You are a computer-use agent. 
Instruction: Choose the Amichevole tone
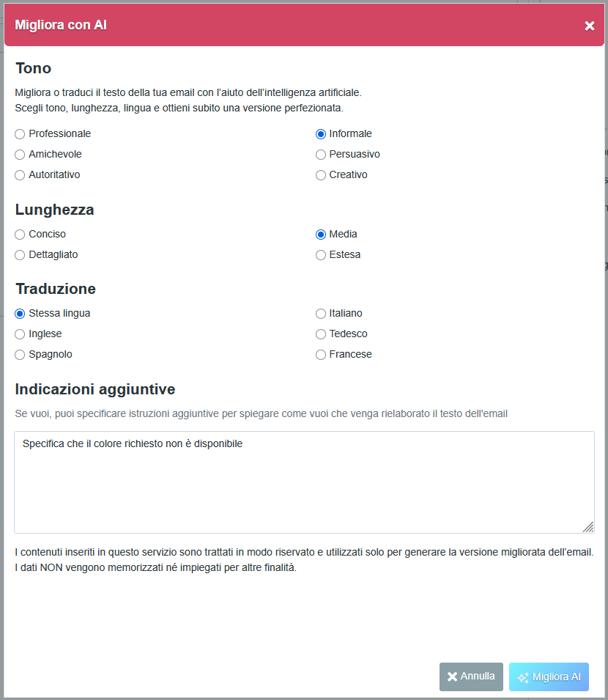[19, 154]
